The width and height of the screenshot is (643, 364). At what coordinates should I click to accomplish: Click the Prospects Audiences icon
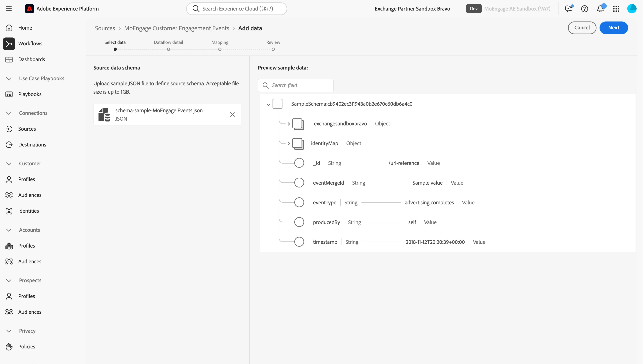click(x=9, y=312)
